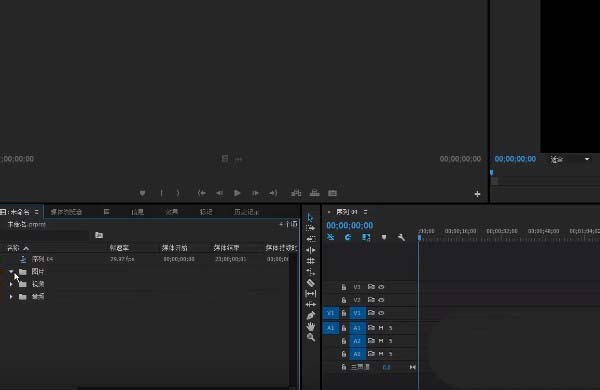The width and height of the screenshot is (600, 390).
Task: Select the Selection tool arrow
Action: coord(310,217)
